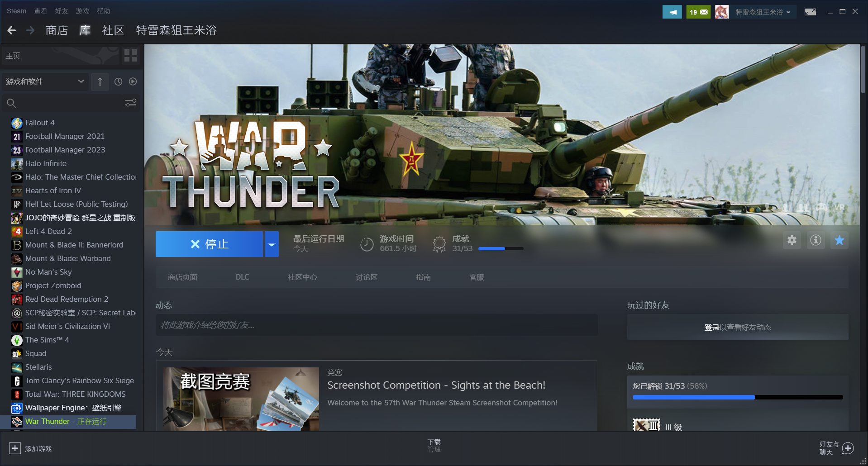
Task: Open the profile name tab
Action: tap(176, 30)
